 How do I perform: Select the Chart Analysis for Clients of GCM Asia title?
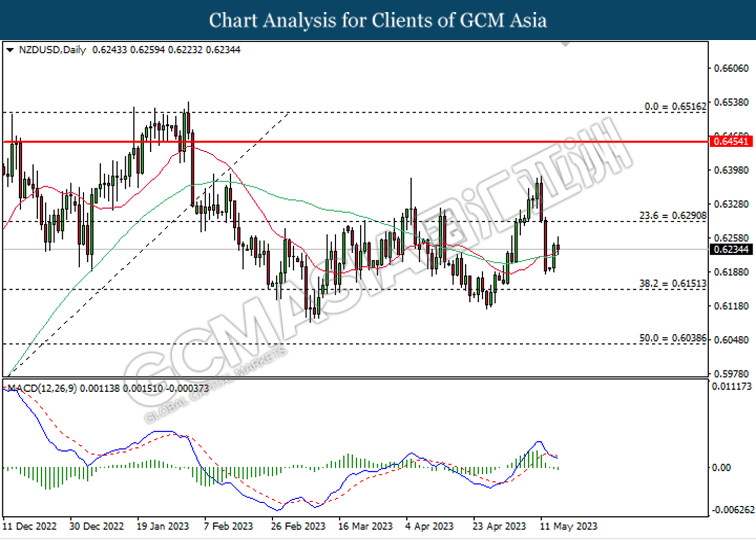click(378, 21)
